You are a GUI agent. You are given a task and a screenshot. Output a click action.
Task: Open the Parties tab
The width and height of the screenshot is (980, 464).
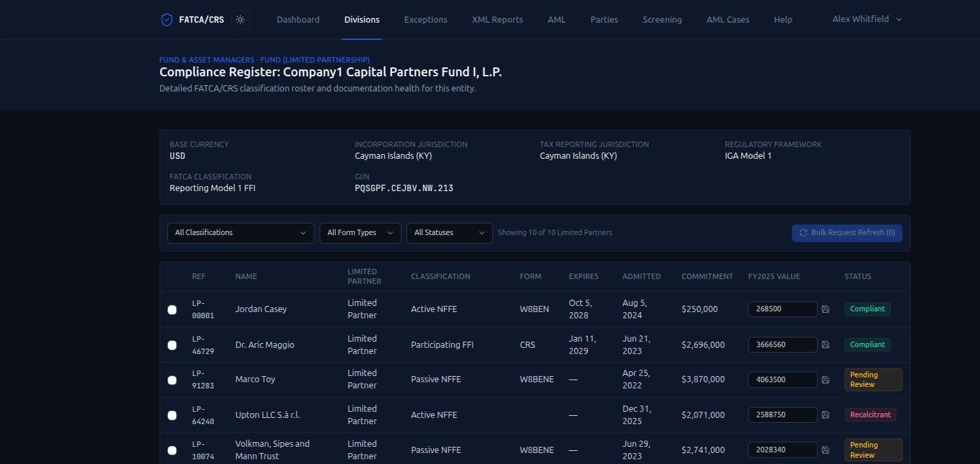pos(604,20)
